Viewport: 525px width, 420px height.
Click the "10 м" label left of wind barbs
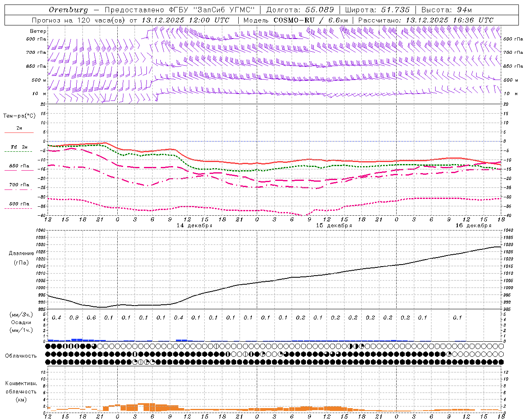pyautogui.click(x=39, y=94)
